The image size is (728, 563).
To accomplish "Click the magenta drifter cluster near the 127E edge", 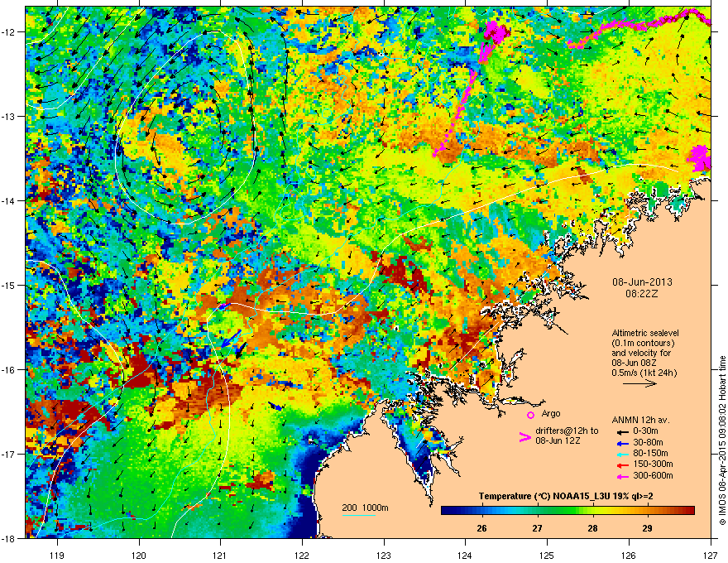I will coord(699,158).
